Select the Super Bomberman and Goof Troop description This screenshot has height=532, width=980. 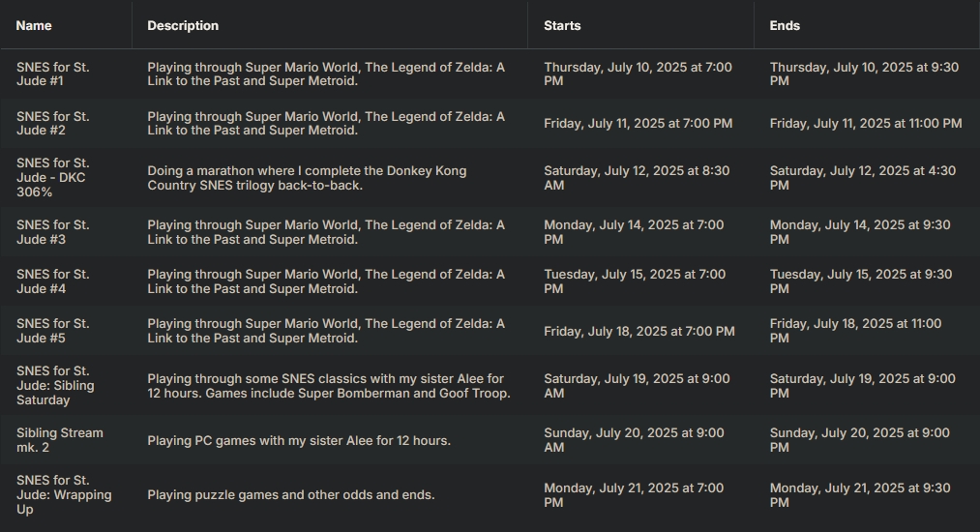(328, 386)
